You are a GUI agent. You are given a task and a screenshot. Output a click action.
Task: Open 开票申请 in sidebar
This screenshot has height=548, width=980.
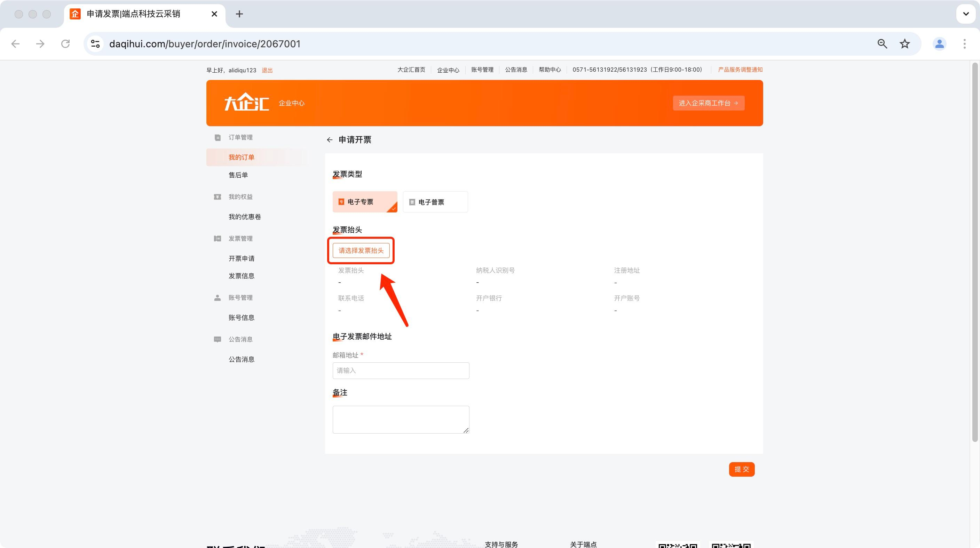coord(241,258)
